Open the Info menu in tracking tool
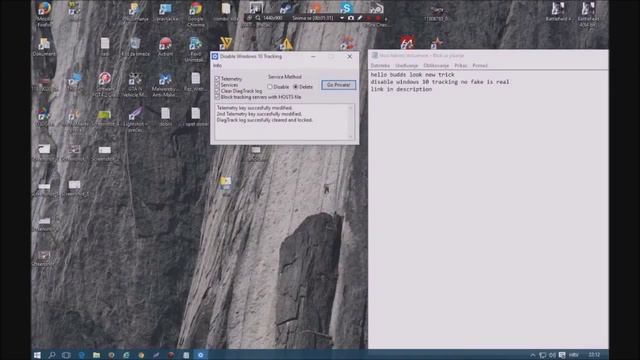Viewport: 640px width, 360px height. click(x=217, y=65)
